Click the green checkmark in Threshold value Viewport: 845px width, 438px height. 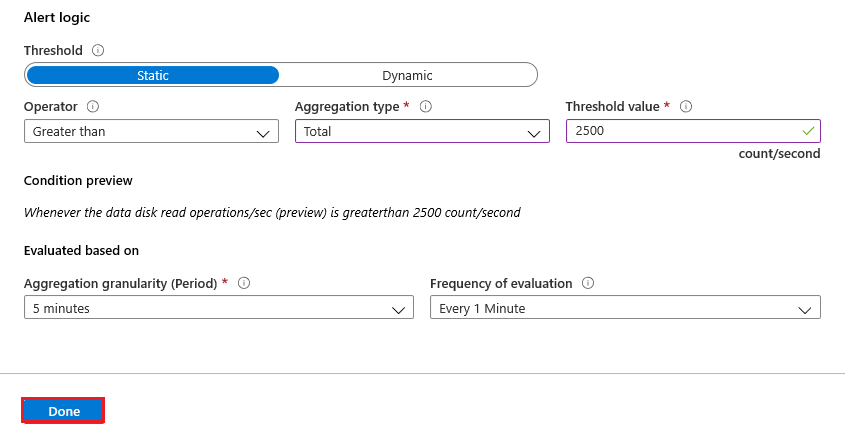click(808, 131)
